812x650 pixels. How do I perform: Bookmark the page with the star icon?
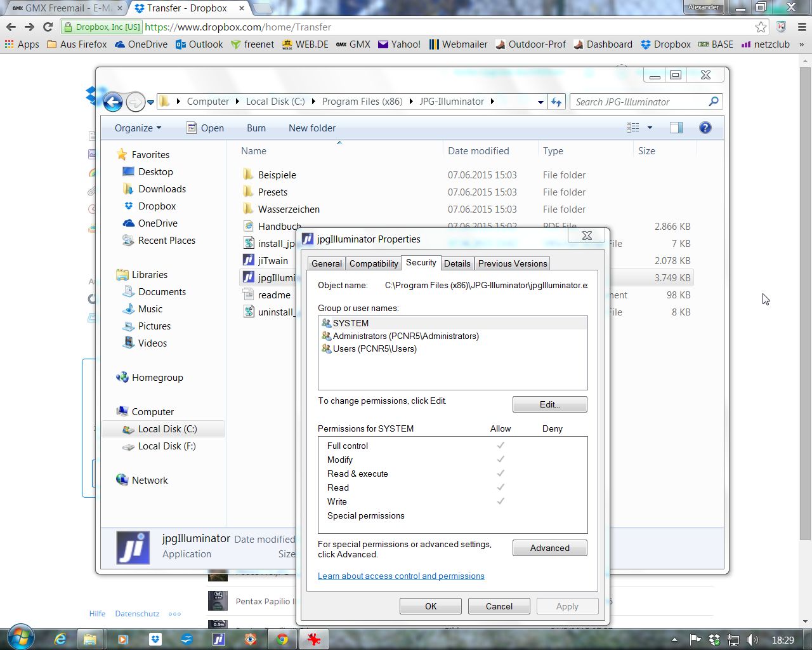[761, 27]
